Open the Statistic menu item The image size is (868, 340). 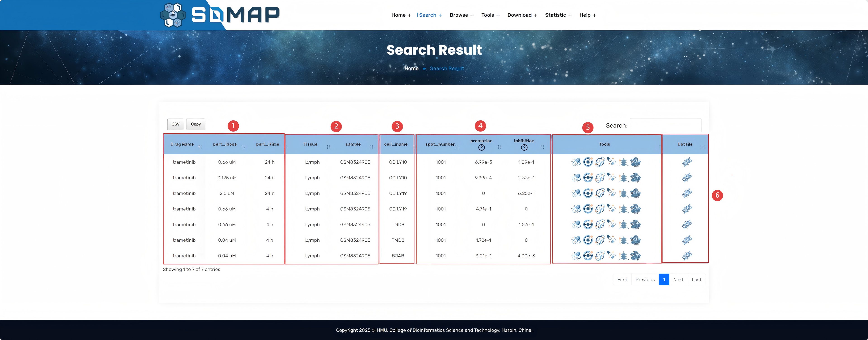coord(558,15)
